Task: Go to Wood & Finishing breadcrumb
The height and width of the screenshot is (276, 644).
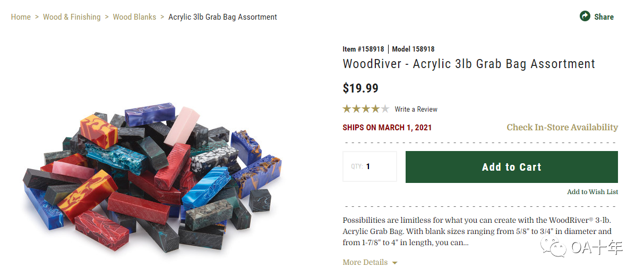Action: tap(72, 17)
